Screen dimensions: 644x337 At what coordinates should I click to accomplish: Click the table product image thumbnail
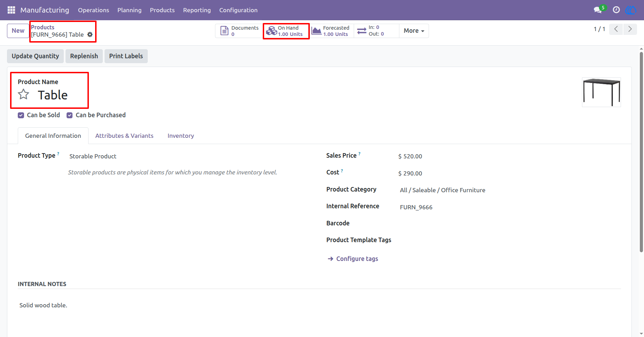pos(601,92)
